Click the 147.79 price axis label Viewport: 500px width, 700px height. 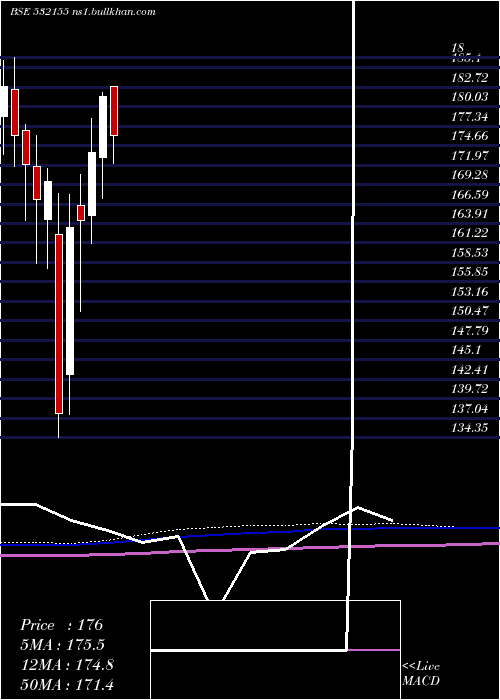coord(469,330)
